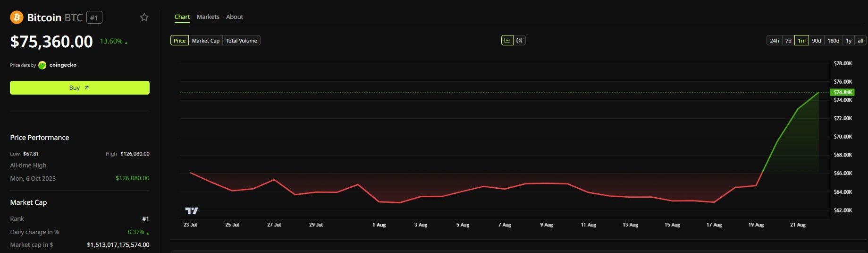Image resolution: width=868 pixels, height=253 pixels.
Task: Click the All-time High label
Action: (28, 166)
